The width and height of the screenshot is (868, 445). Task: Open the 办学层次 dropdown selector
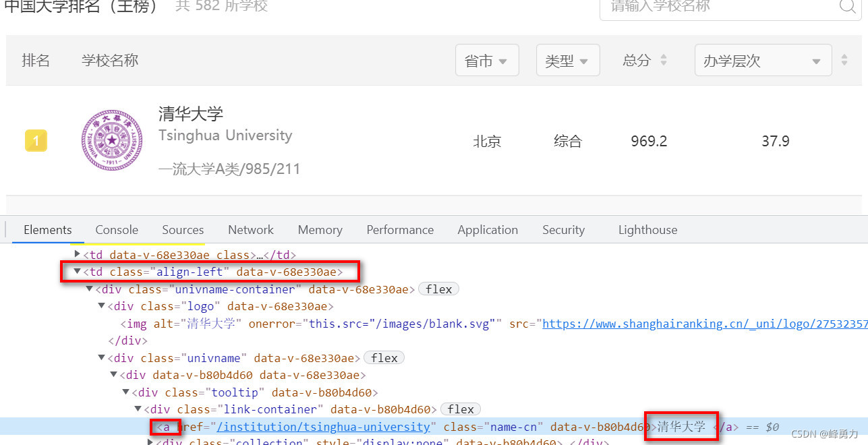tap(763, 61)
